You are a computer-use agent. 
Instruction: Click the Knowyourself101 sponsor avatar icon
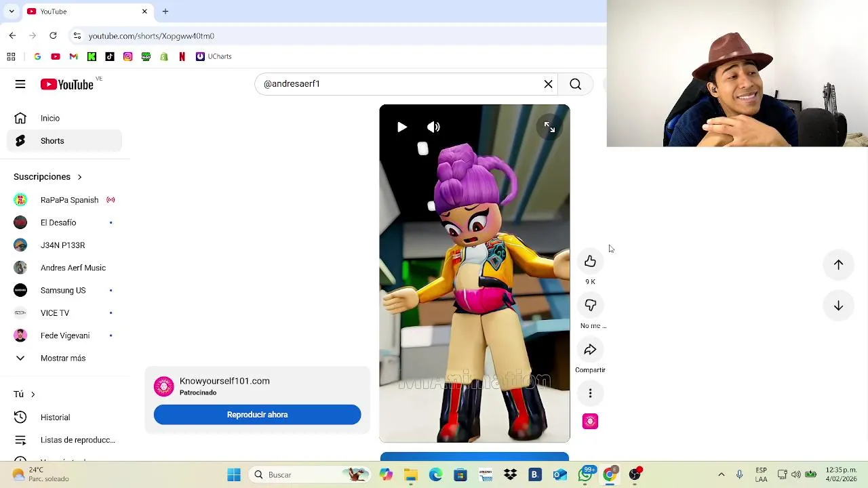(163, 386)
